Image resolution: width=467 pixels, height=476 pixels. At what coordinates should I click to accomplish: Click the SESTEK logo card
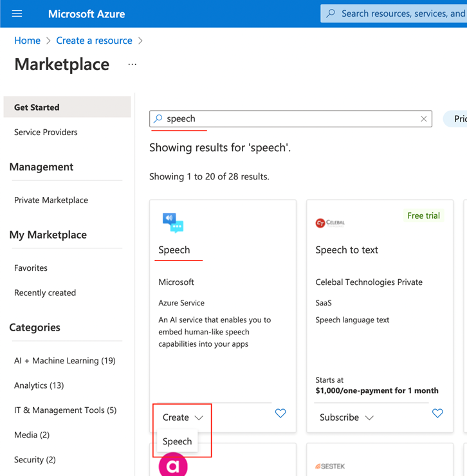coord(330,466)
